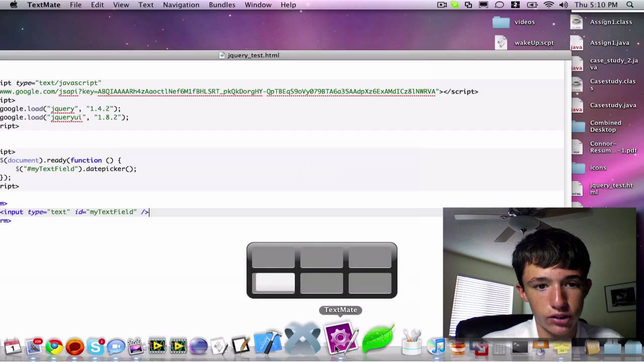Open the File menu

tap(75, 5)
